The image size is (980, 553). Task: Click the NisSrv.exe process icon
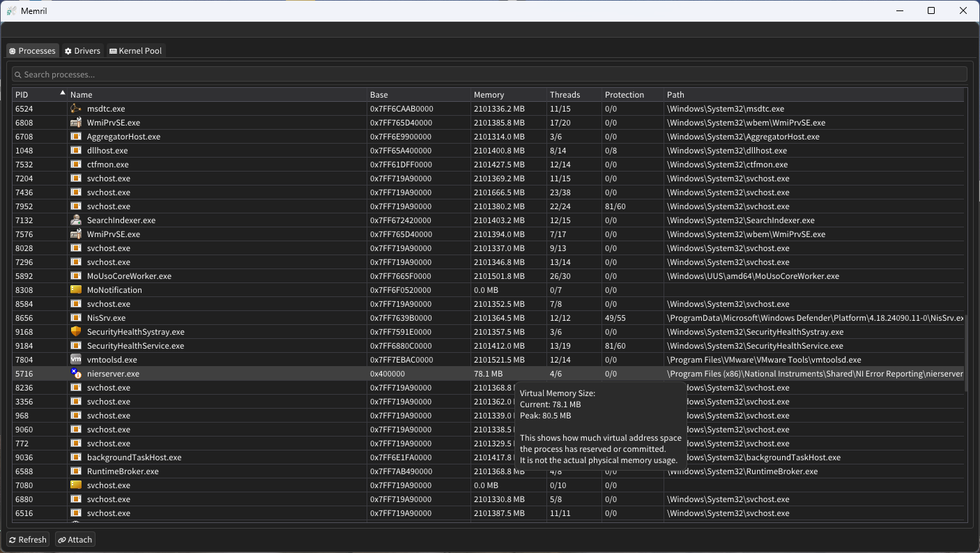[76, 318]
